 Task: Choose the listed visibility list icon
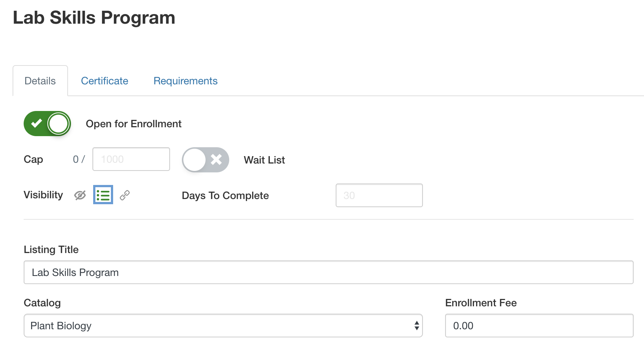(103, 195)
